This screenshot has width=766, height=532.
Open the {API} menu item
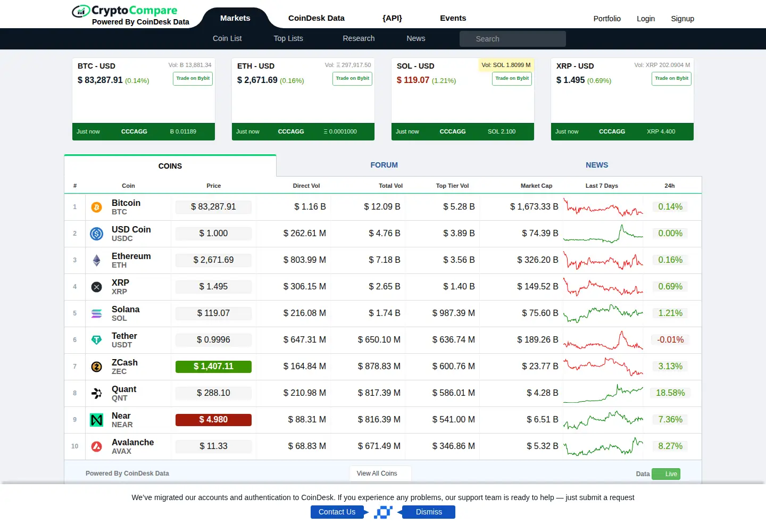coord(392,18)
